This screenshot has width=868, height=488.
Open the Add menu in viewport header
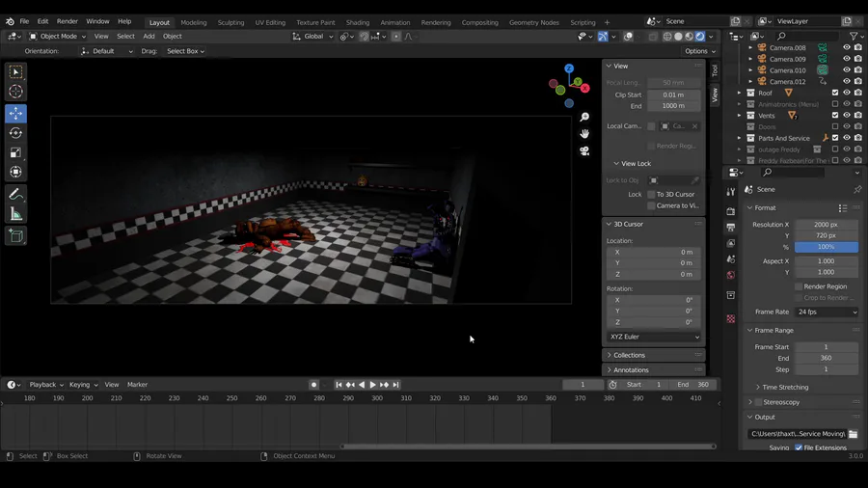click(x=149, y=37)
